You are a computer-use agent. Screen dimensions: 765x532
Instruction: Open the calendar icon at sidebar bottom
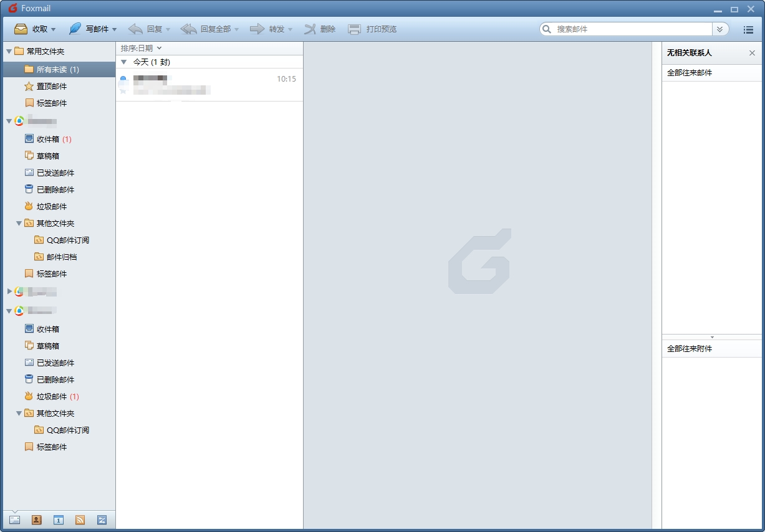[59, 520]
